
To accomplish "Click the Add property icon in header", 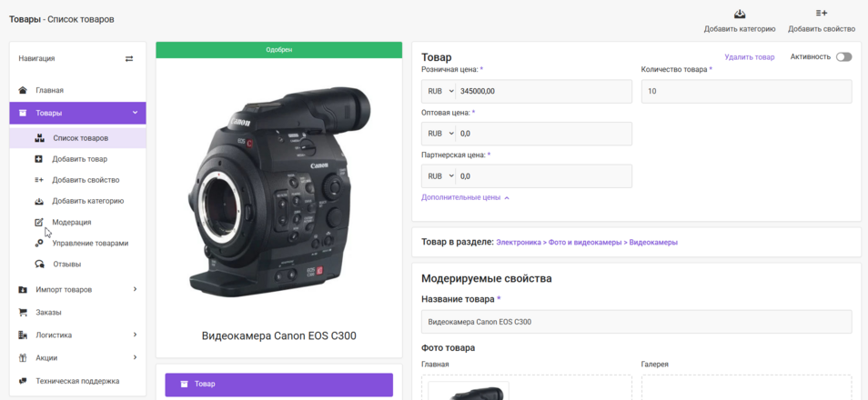I will 822,14.
